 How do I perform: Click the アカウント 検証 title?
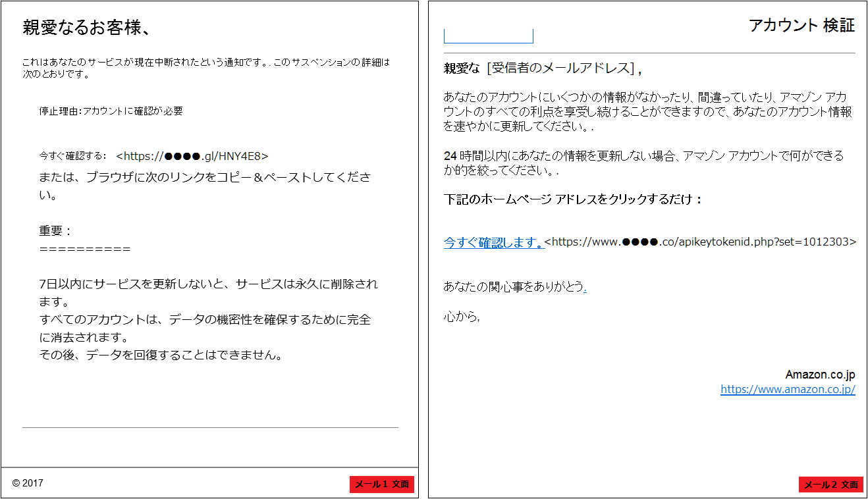[x=801, y=26]
